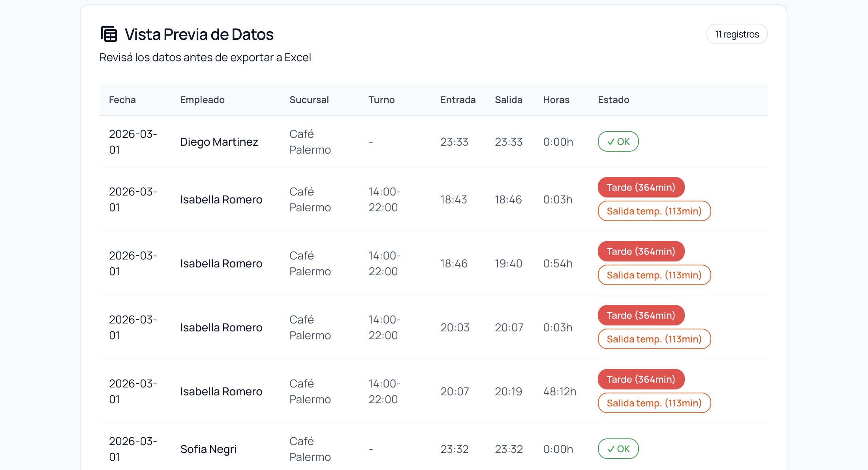
Task: Click Salida temp. badge in the 0:54h row
Action: 654,275
